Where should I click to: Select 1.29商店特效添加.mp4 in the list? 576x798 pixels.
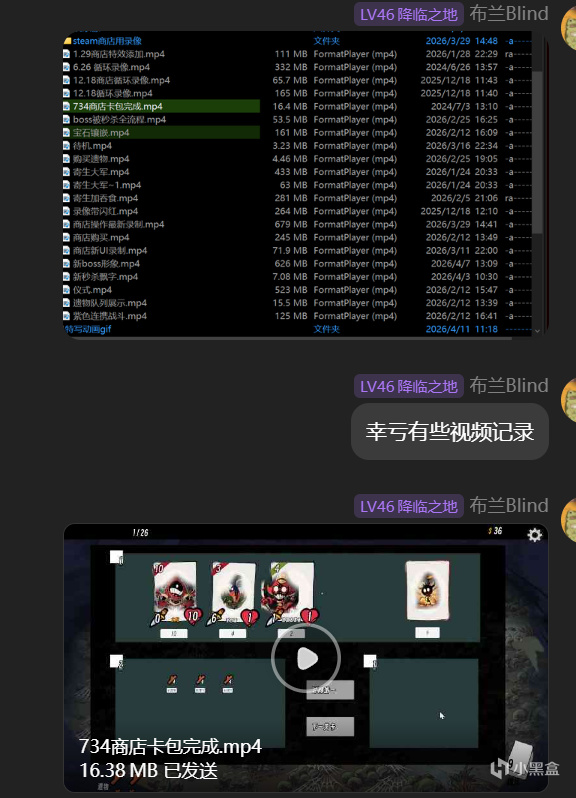(298, 54)
